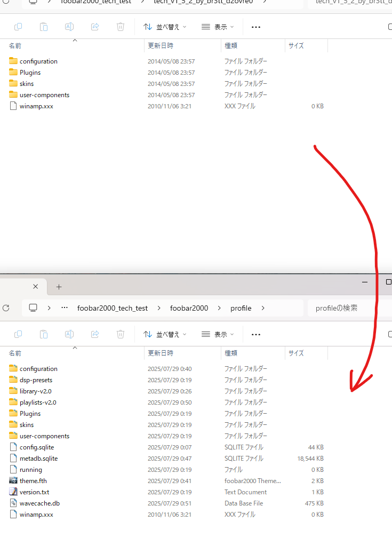
Task: Minimize the profile window
Action: pyautogui.click(x=365, y=282)
